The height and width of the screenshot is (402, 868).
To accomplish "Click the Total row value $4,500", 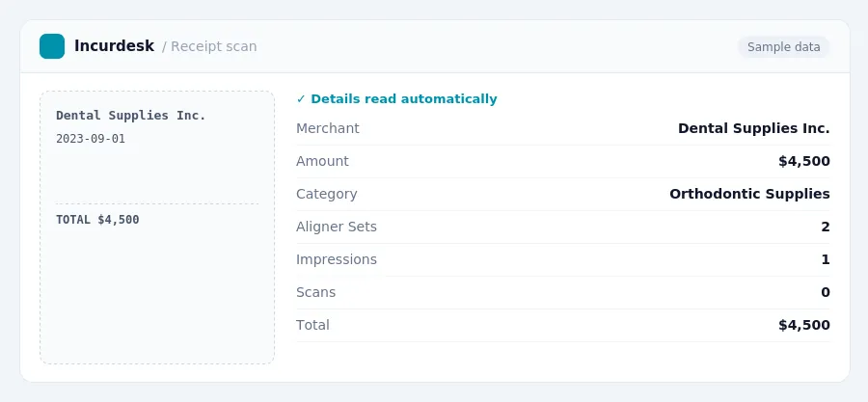I will [804, 325].
